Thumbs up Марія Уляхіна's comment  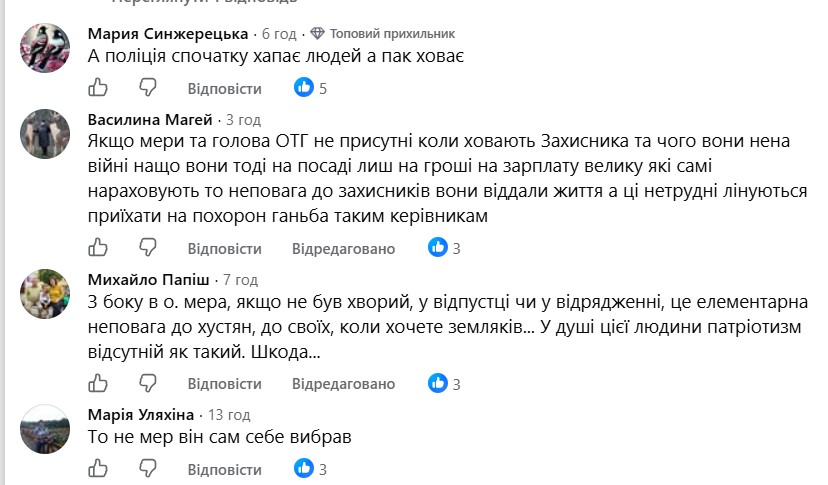(98, 469)
